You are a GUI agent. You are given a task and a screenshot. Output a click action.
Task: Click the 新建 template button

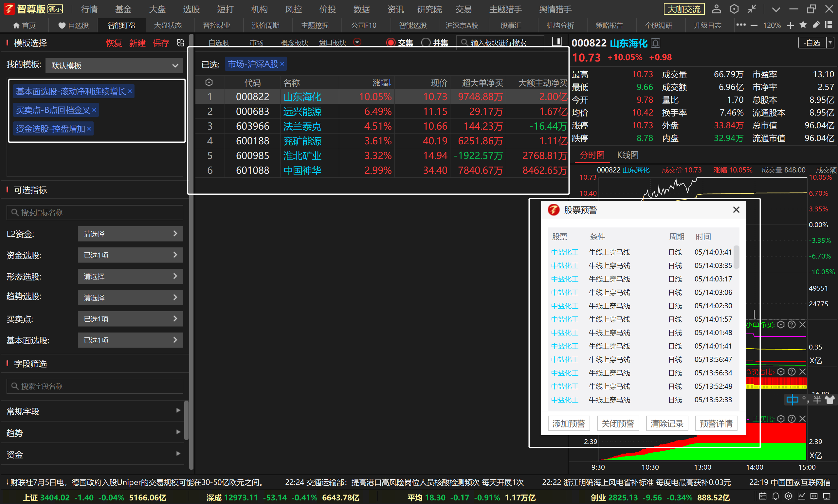pyautogui.click(x=137, y=43)
